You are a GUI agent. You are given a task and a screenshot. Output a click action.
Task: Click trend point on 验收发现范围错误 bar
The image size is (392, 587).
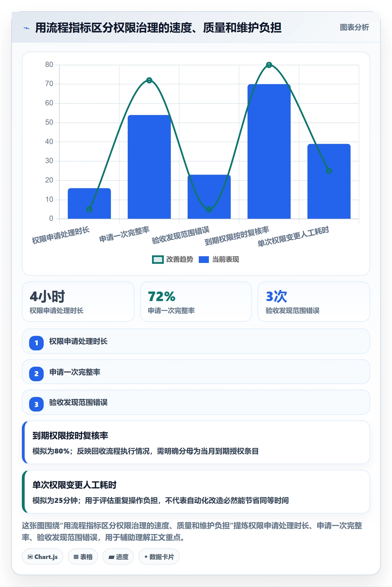click(209, 209)
